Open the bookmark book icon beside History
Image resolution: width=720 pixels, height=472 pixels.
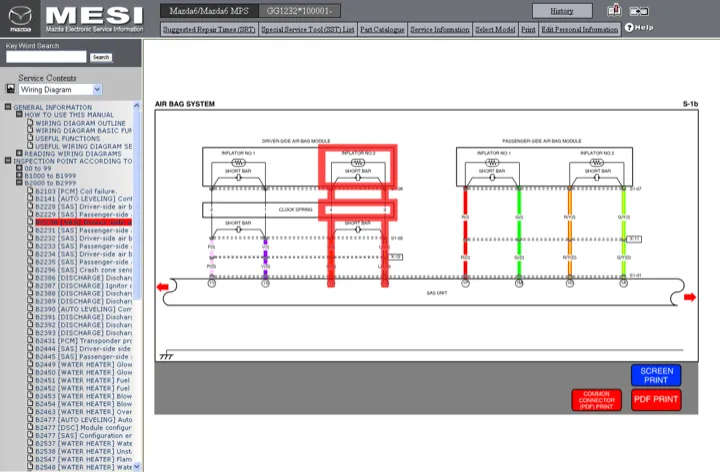[614, 11]
